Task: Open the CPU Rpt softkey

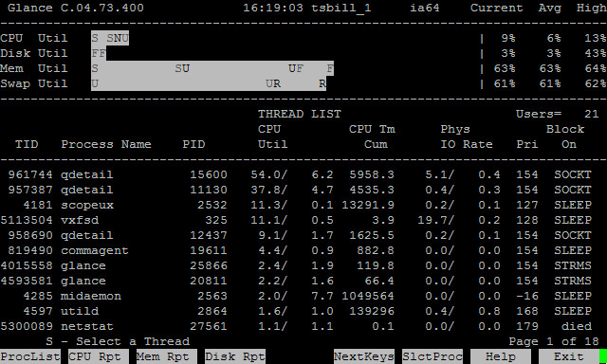Action: (x=99, y=356)
